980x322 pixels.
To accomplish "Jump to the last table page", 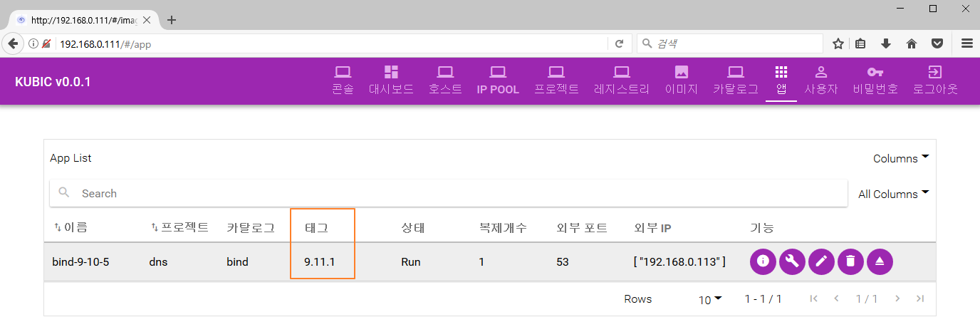I will 920,299.
